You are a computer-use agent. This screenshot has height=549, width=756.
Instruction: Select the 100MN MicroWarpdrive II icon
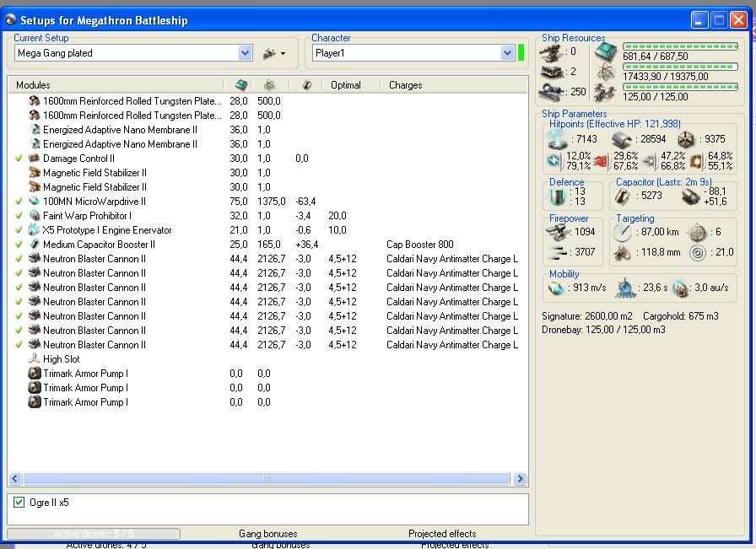click(x=35, y=202)
